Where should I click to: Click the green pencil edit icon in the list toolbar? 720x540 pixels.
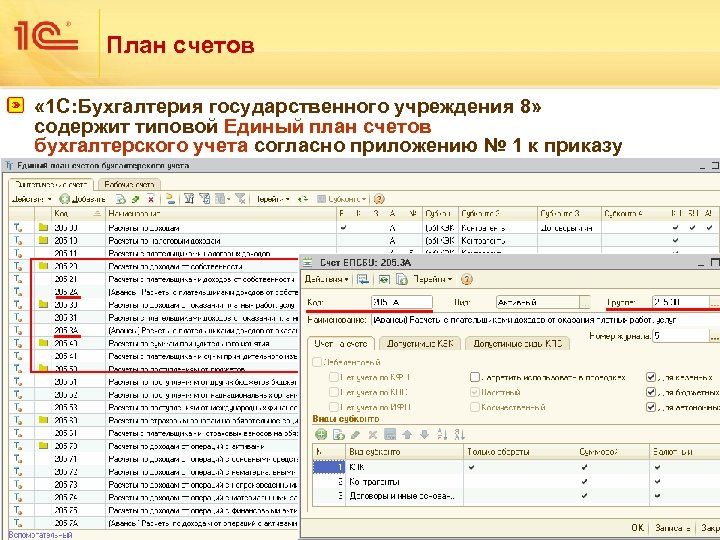pyautogui.click(x=136, y=199)
